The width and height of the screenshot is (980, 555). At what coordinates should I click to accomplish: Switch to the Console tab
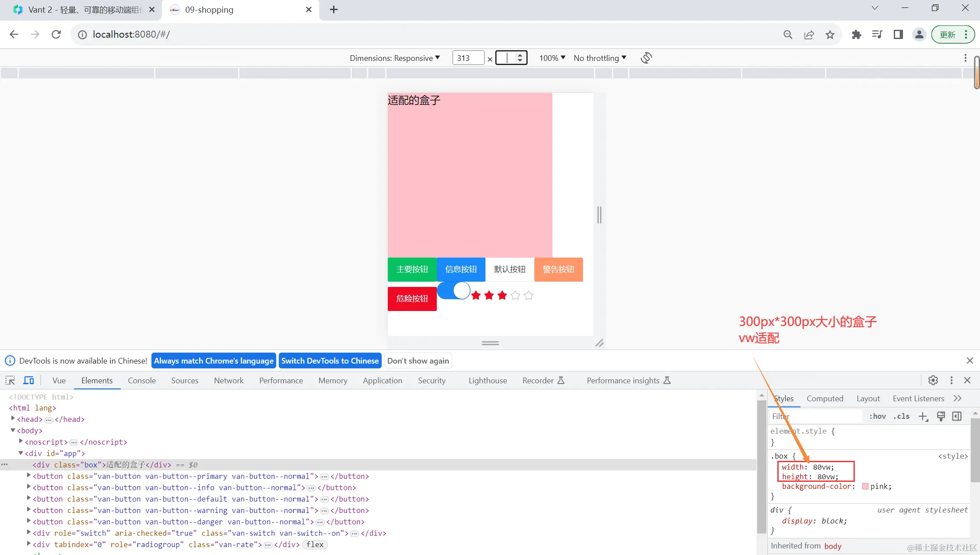[x=142, y=380]
